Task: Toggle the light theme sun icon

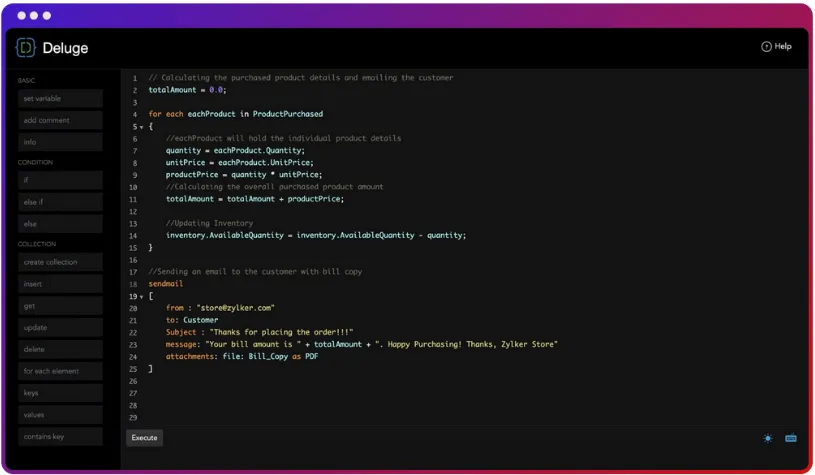Action: 768,438
